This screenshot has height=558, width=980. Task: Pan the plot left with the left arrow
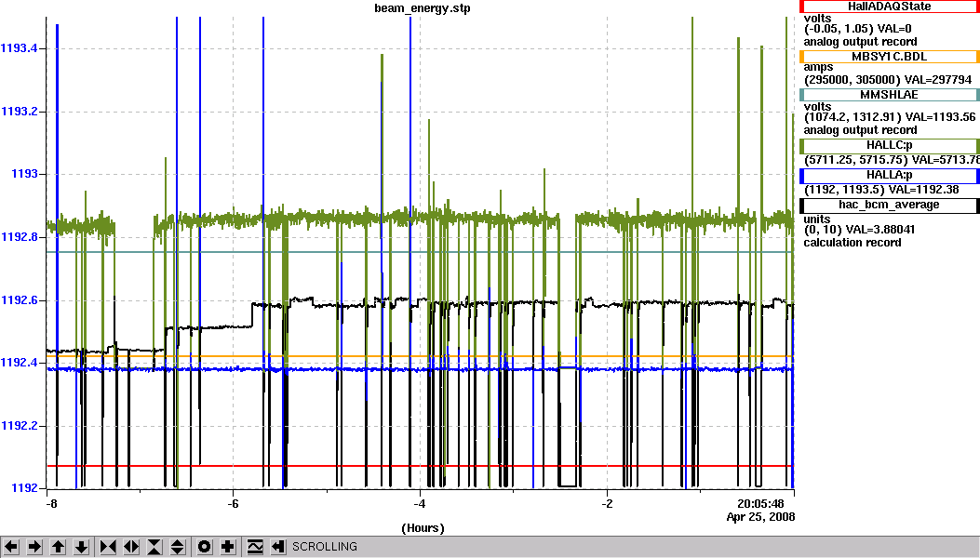tap(11, 547)
